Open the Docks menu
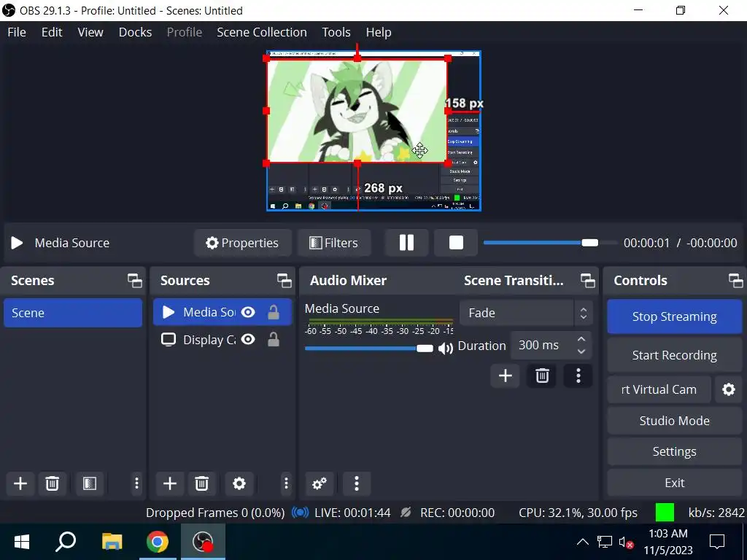 (x=135, y=32)
